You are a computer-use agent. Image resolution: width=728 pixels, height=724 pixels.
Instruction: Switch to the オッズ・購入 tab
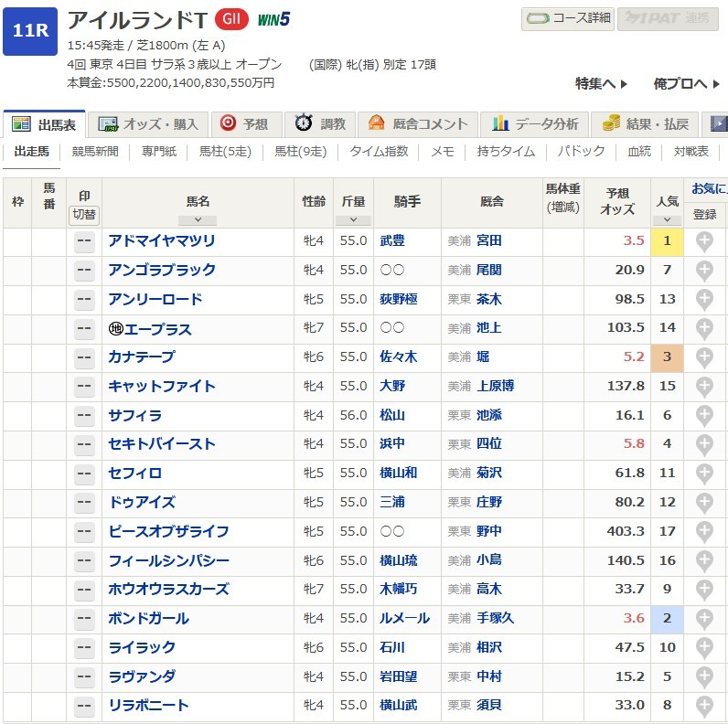(149, 123)
